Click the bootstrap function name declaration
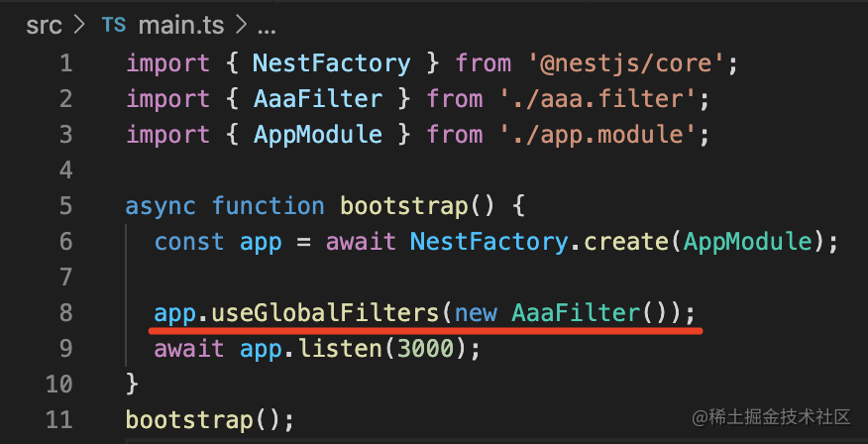The image size is (868, 444). pos(404,206)
